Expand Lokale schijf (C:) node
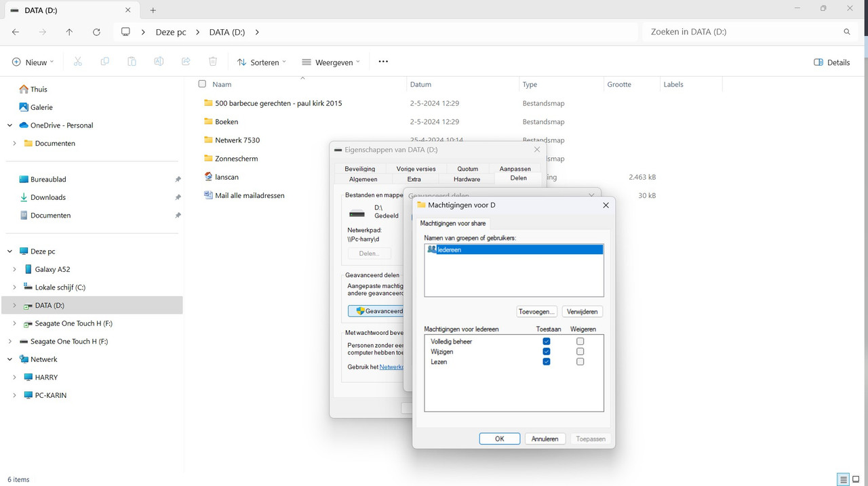 pyautogui.click(x=14, y=287)
